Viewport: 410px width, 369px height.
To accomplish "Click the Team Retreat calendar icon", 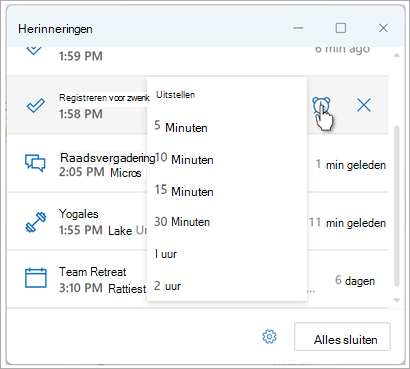I will (x=36, y=278).
